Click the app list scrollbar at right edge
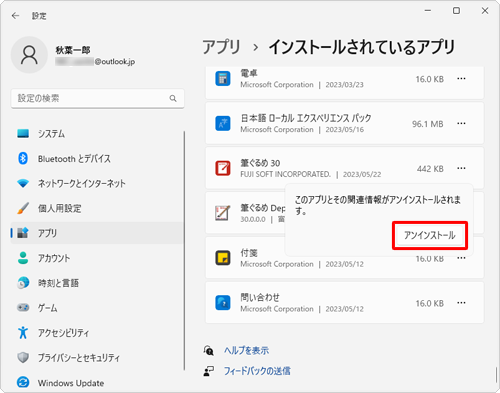 click(496, 375)
